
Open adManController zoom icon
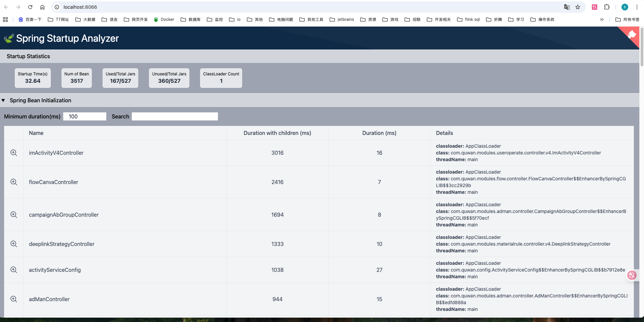(14, 299)
